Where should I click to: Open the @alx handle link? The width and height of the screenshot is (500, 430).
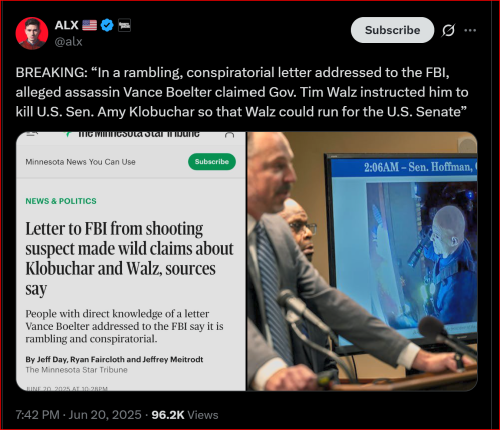[x=68, y=42]
